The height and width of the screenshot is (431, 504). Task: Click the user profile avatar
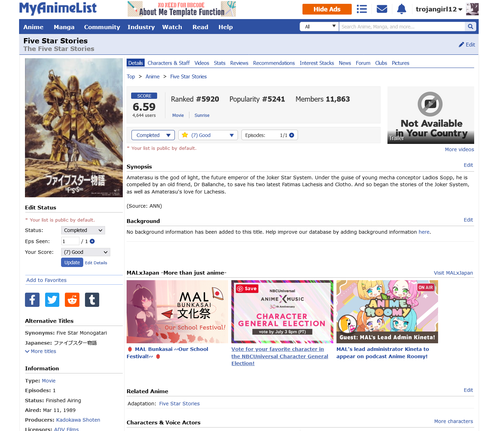click(x=472, y=9)
